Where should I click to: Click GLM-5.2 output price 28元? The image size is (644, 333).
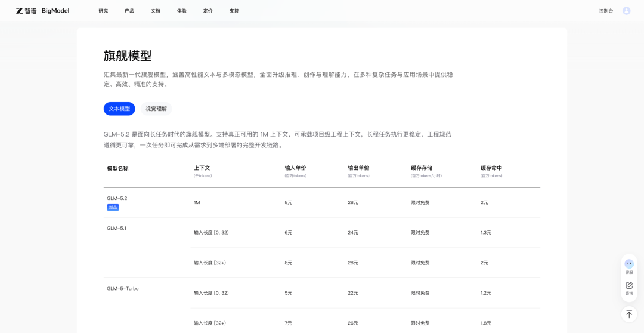point(353,203)
